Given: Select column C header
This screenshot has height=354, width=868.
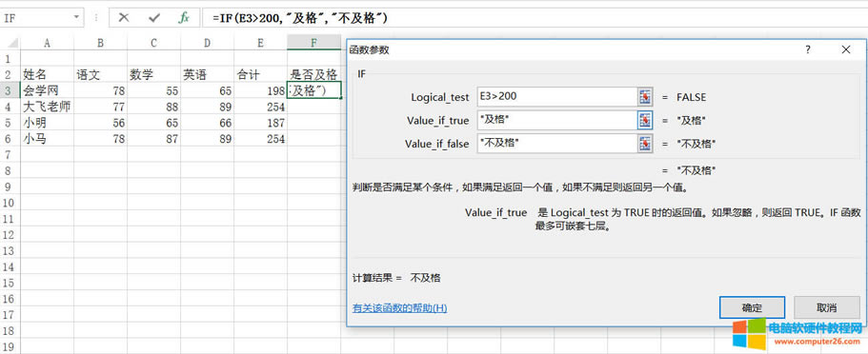Looking at the screenshot, I should pos(154,43).
